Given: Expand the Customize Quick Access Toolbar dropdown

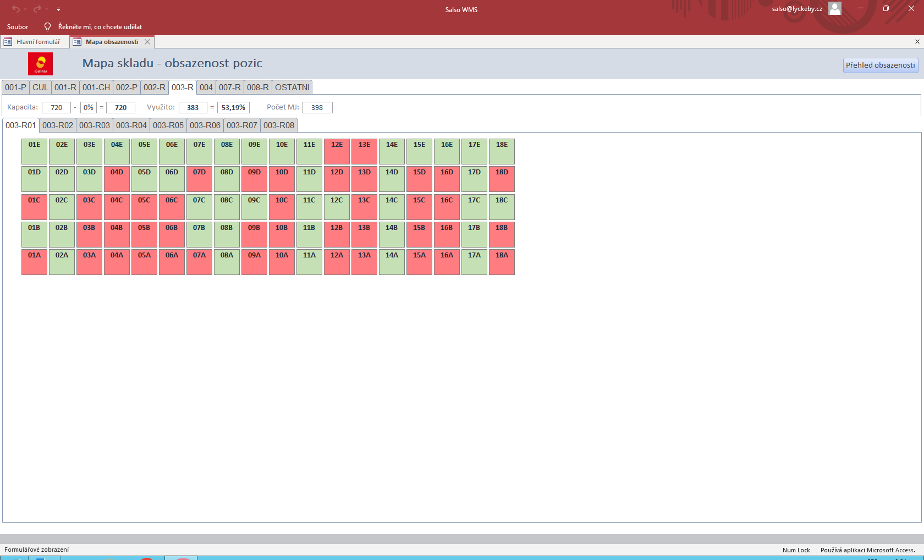Looking at the screenshot, I should [x=58, y=9].
